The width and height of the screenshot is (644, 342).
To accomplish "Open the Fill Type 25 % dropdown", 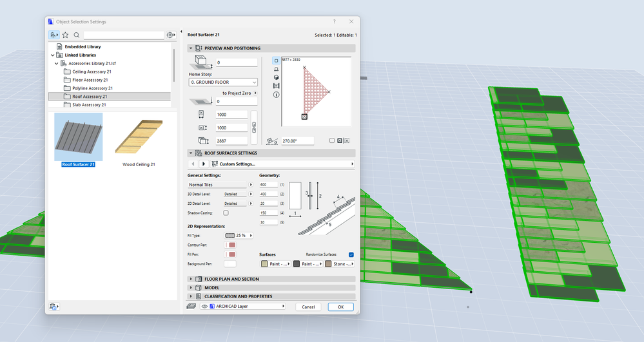I will (x=239, y=236).
